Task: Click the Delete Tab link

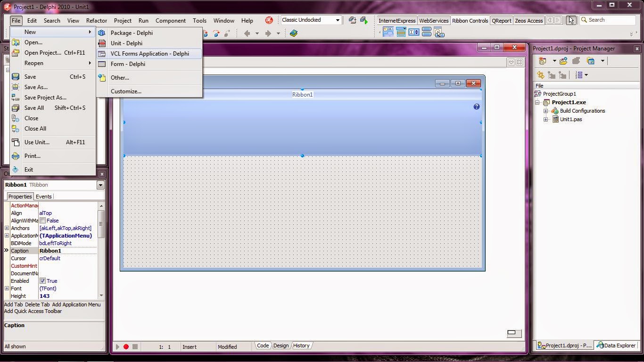Action: tap(37, 304)
